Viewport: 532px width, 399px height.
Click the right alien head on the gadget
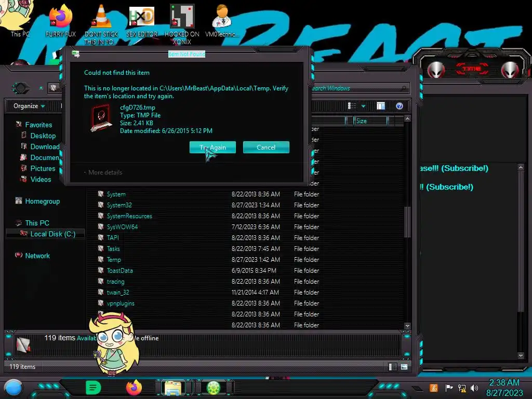pos(510,70)
